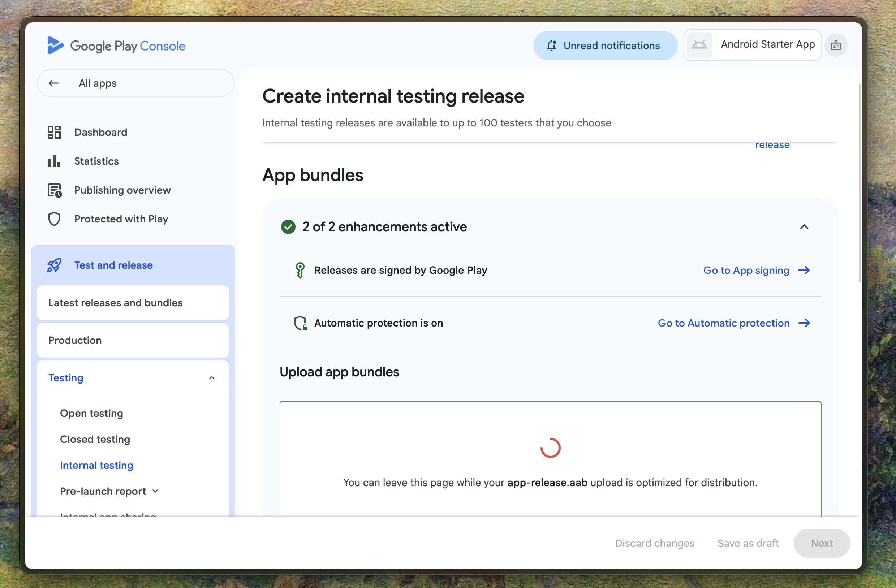Screen dimensions: 896x588
Task: Click the Android Starter App selector
Action: pos(752,45)
